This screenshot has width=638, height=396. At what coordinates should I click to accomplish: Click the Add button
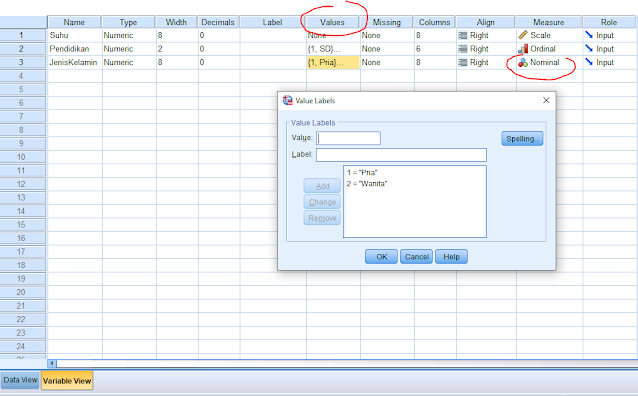322,186
